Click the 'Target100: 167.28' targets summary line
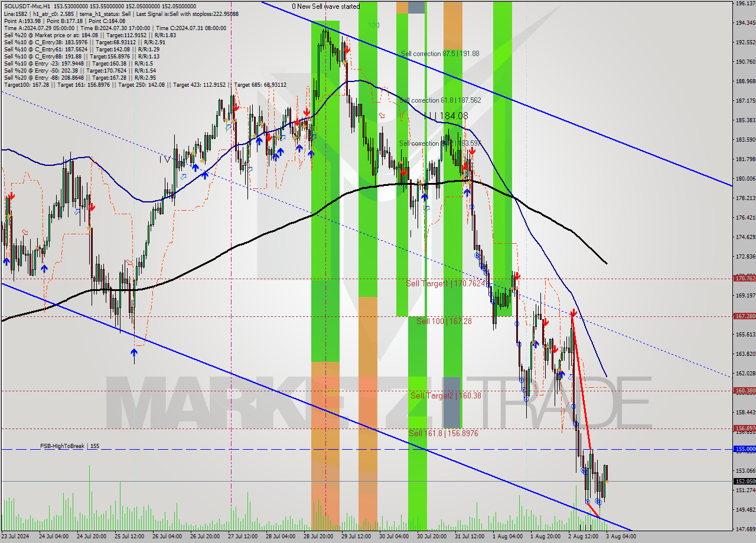Image resolution: width=756 pixels, height=543 pixels. click(x=145, y=84)
